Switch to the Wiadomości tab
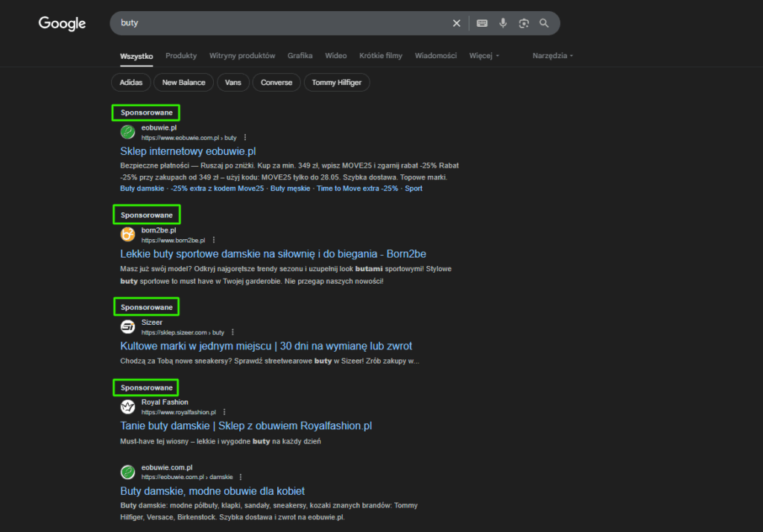This screenshot has height=532, width=763. [435, 56]
